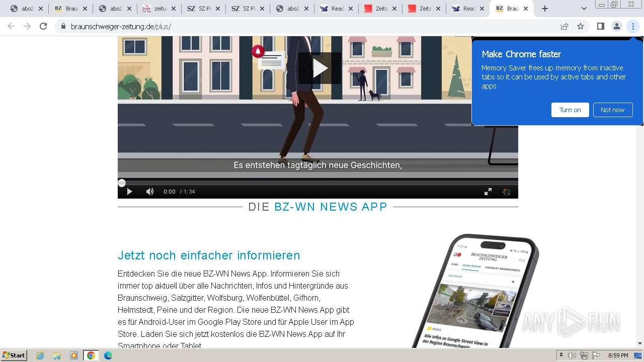This screenshot has width=644, height=362.
Task: Show hidden system tray icons
Action: pos(561,355)
